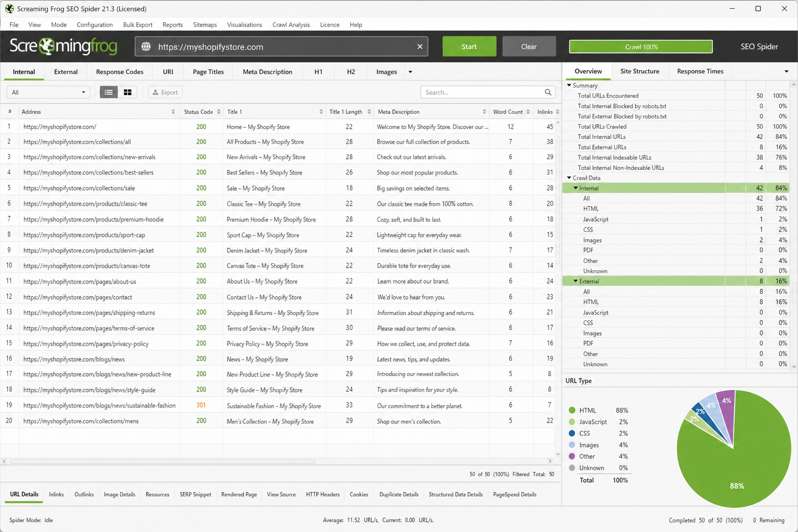The width and height of the screenshot is (798, 532).
Task: Select the products/denim-jacket URL row
Action: click(x=278, y=250)
